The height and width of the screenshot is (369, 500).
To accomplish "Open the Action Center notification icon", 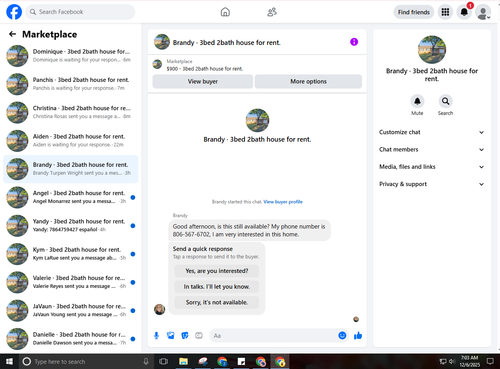I will click(x=490, y=361).
